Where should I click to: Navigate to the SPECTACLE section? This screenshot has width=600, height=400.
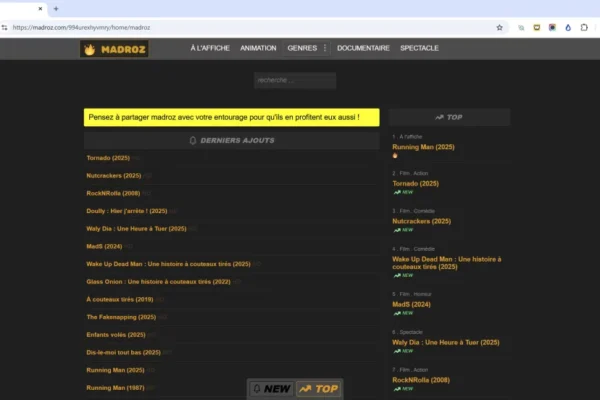tap(419, 48)
